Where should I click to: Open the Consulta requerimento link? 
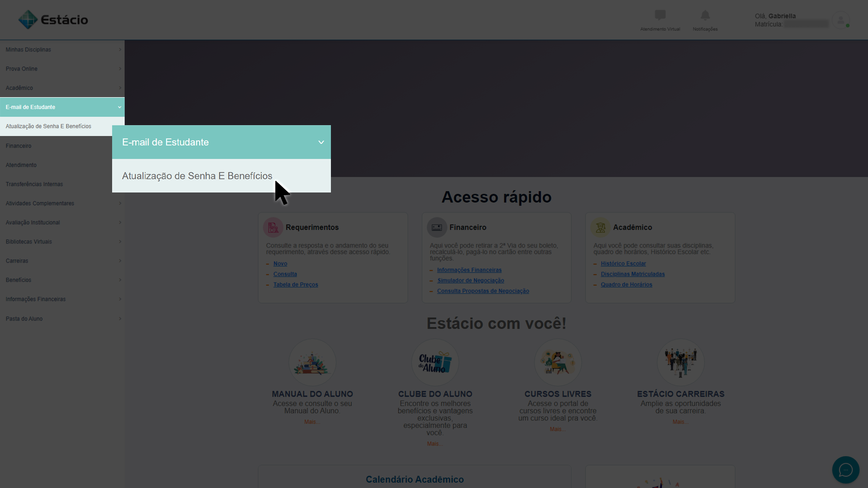(285, 274)
